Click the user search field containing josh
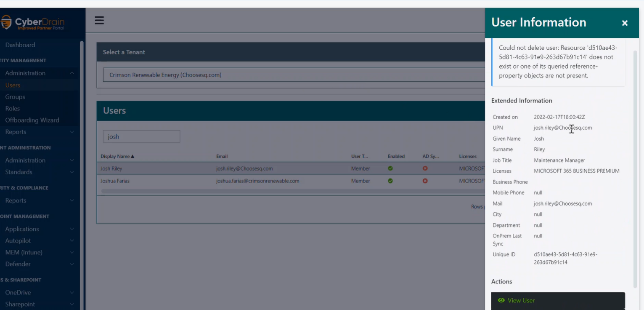This screenshot has width=644, height=310. pyautogui.click(x=141, y=136)
